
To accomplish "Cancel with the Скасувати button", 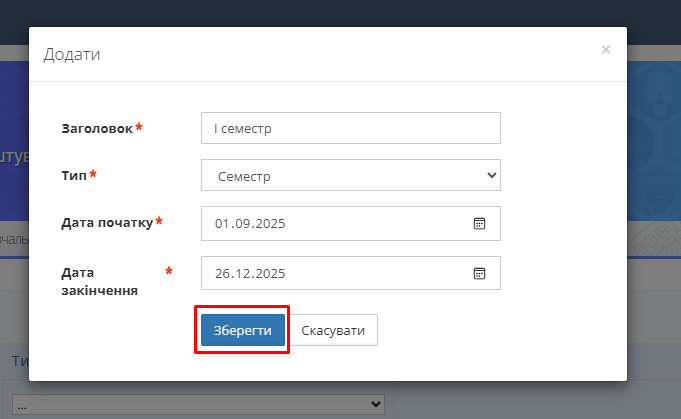I will (334, 330).
